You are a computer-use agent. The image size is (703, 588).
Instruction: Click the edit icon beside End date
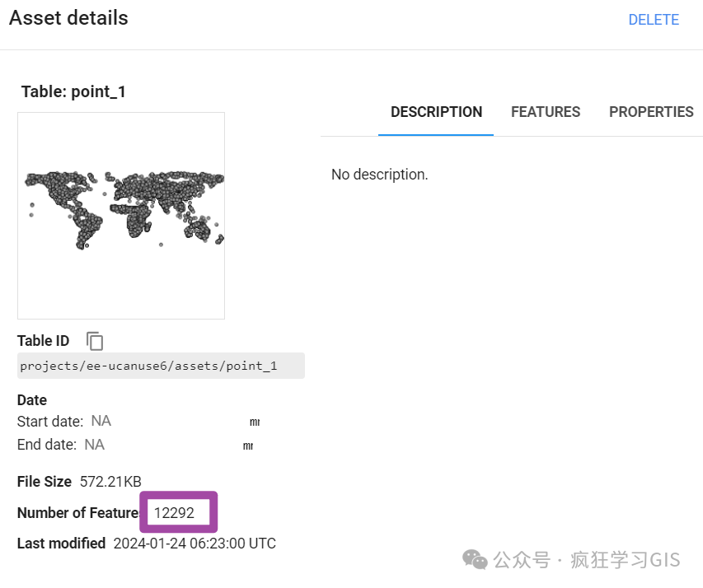click(248, 446)
